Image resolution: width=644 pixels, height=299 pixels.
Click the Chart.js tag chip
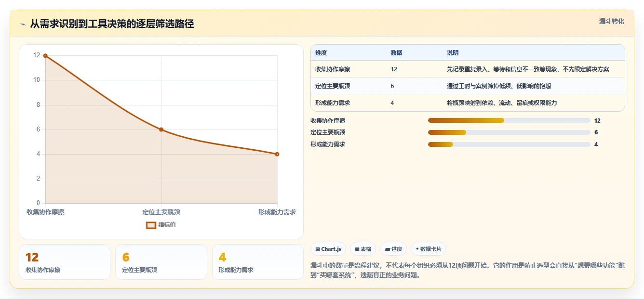[x=328, y=249]
